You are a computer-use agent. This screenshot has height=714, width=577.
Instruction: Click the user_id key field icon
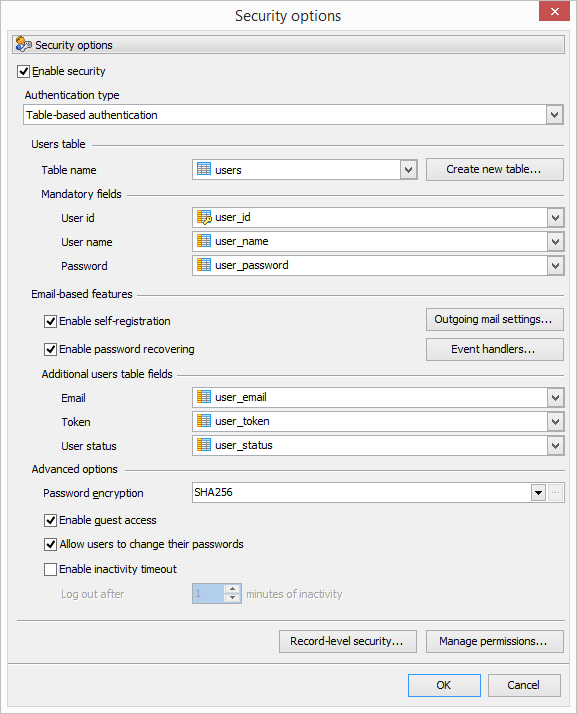click(204, 217)
